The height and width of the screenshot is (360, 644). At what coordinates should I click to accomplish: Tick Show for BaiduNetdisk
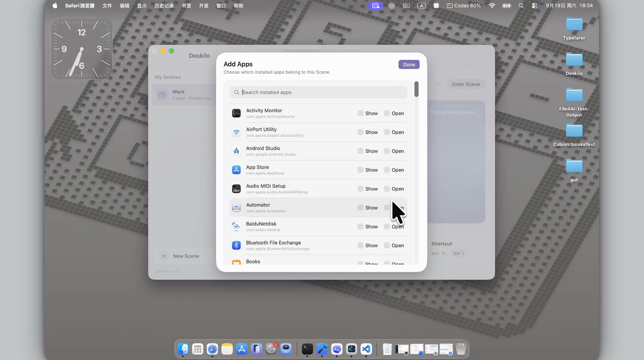pyautogui.click(x=360, y=227)
